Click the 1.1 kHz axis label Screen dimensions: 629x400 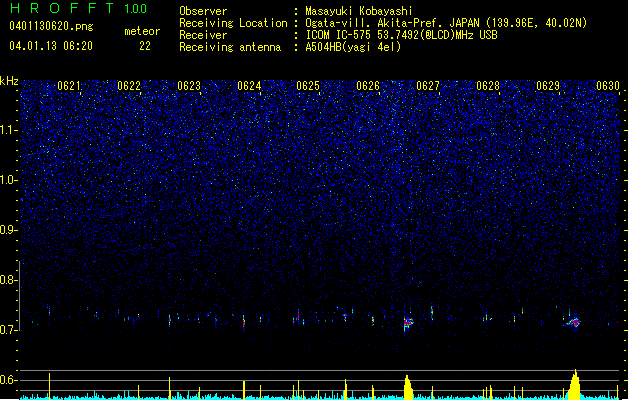coord(9,130)
